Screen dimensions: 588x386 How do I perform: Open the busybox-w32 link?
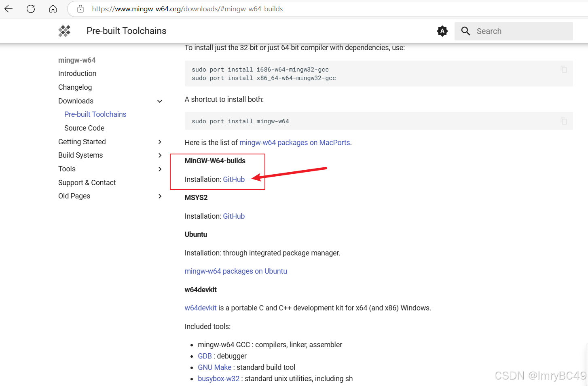click(218, 379)
